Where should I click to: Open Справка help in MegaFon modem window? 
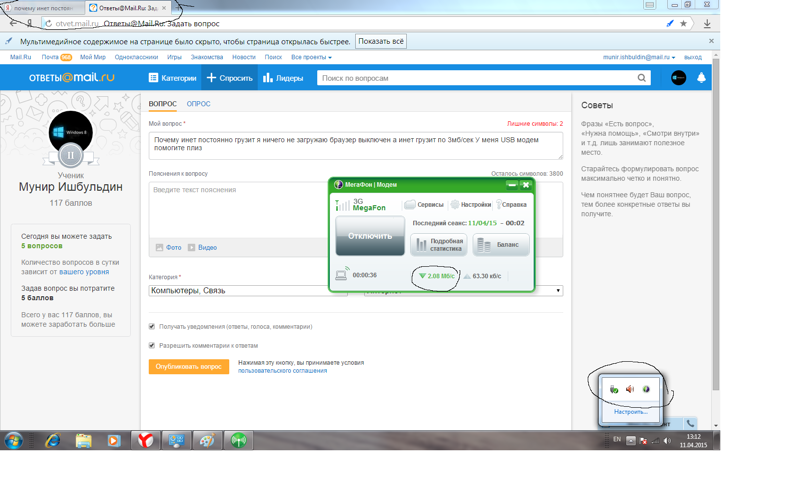click(511, 205)
